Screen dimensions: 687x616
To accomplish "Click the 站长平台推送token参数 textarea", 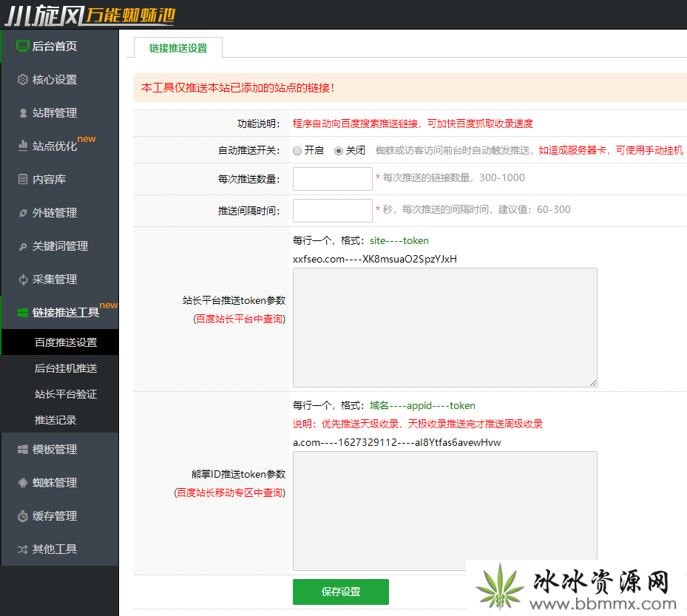I will [445, 328].
